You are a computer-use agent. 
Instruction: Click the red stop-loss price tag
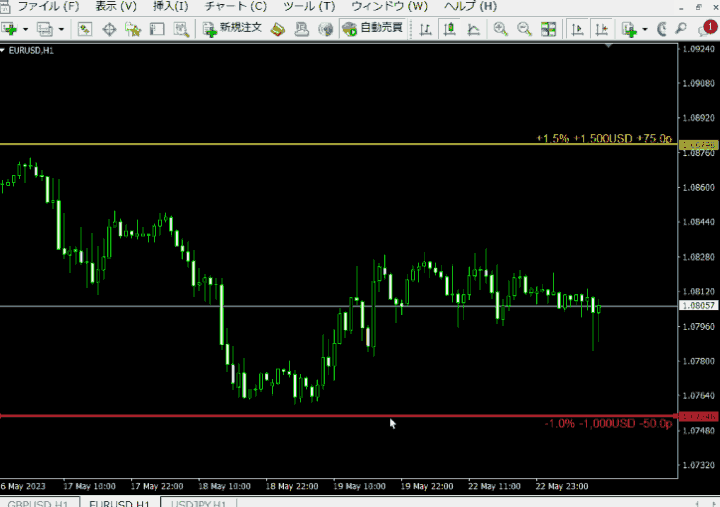coord(698,416)
